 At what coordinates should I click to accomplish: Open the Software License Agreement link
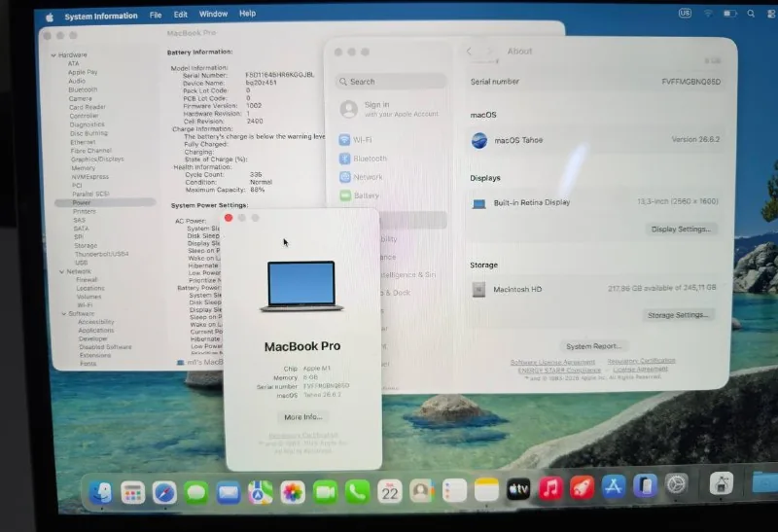point(552,362)
